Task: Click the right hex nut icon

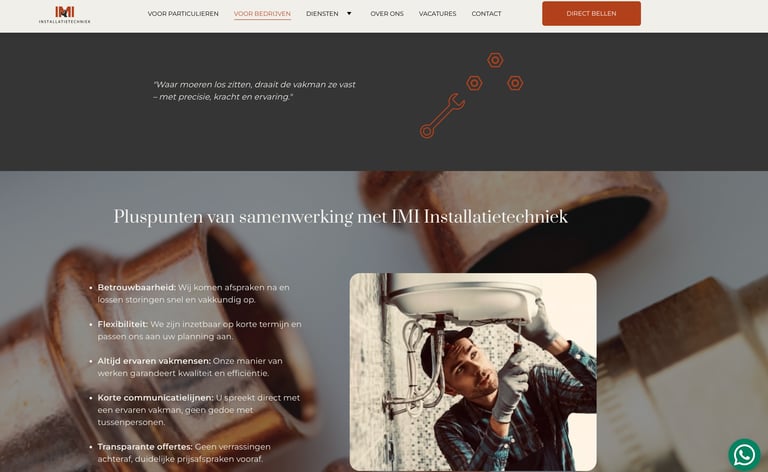Action: point(515,83)
